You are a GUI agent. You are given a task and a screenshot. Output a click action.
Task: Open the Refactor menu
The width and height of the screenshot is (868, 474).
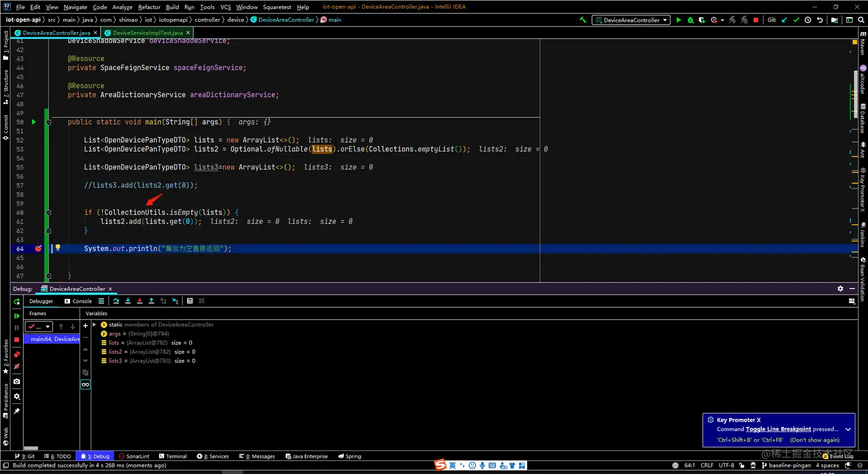(149, 7)
